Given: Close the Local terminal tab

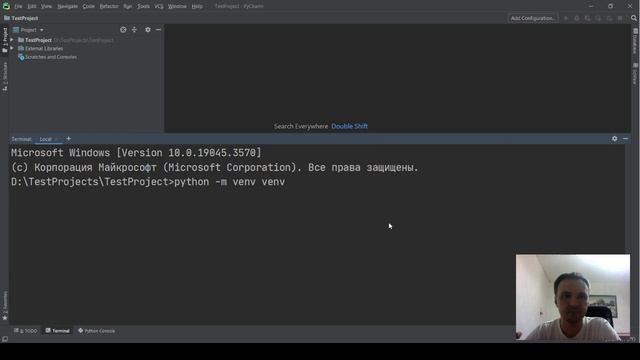Looking at the screenshot, I should click(56, 139).
